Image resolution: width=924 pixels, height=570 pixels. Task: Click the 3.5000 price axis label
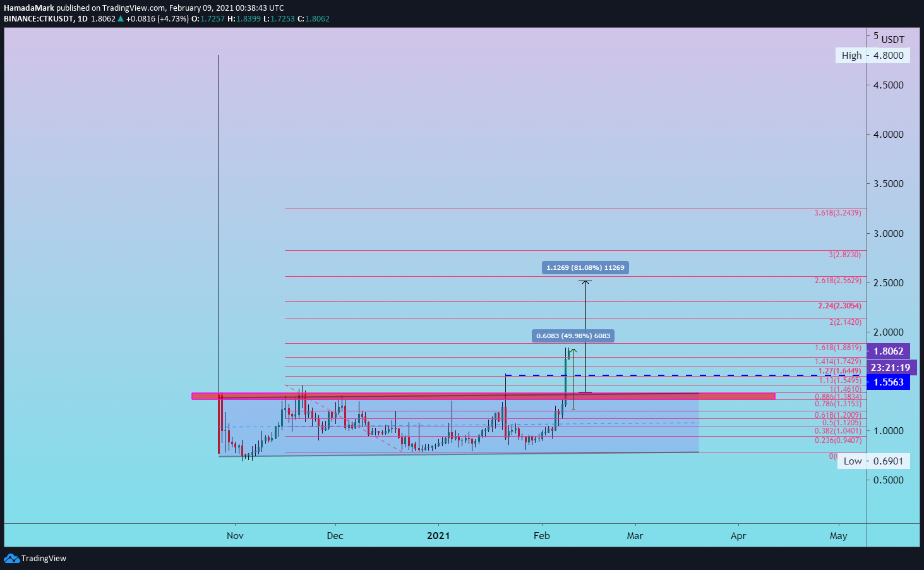click(x=889, y=184)
